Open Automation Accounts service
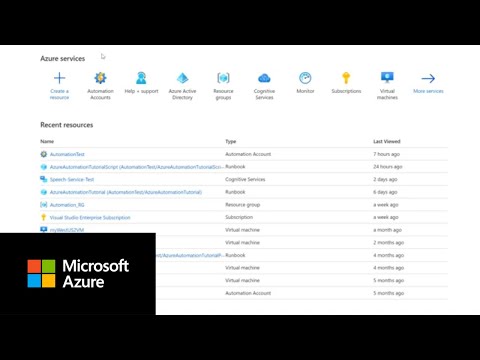 100,86
